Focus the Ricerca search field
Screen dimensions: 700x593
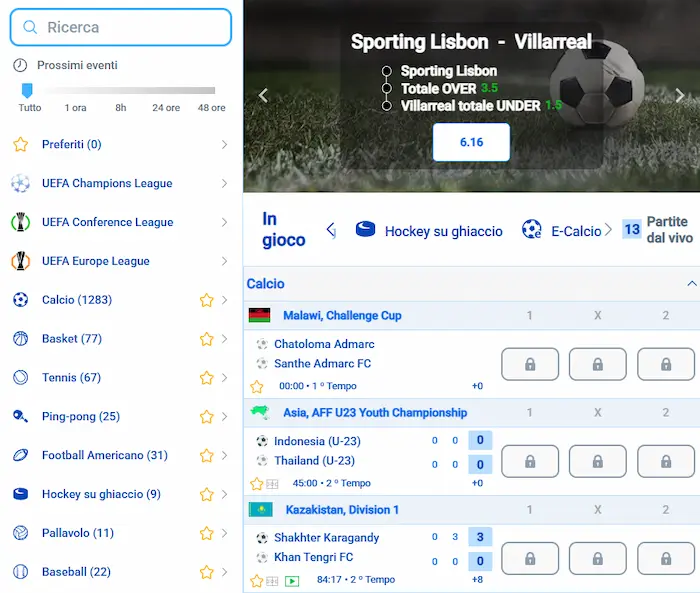pyautogui.click(x=121, y=27)
